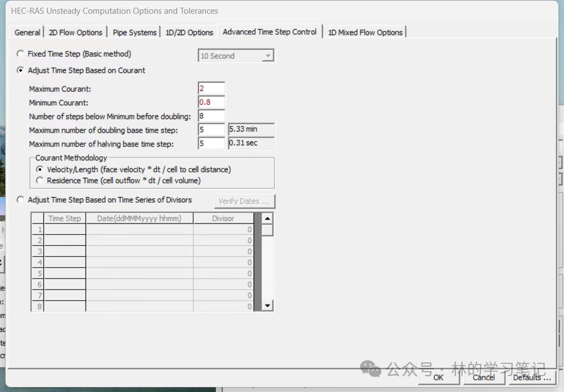This screenshot has width=564, height=392.
Task: Click the Defaults button
Action: (532, 377)
